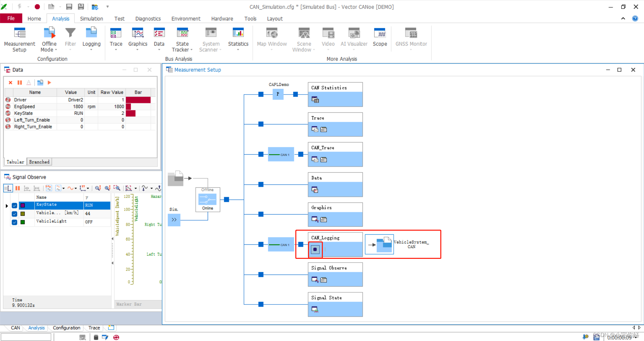
Task: Select the CAN desktop tab
Action: pyautogui.click(x=15, y=328)
